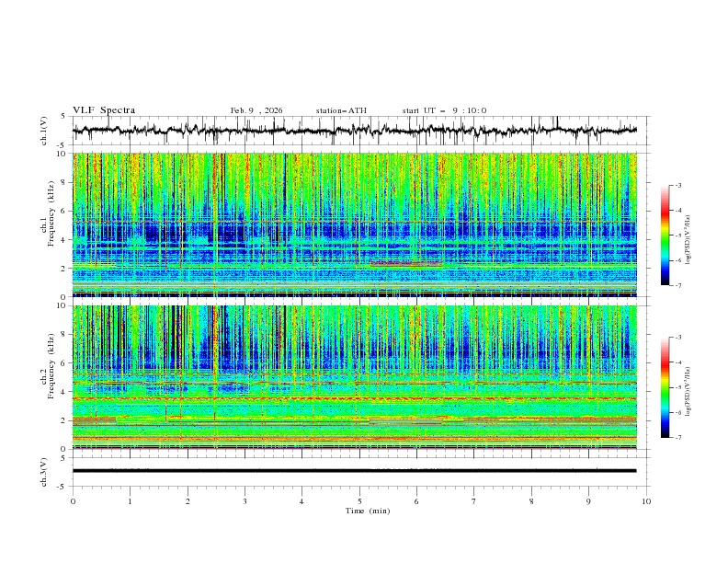Click inside the ch.2 spectrogram panel
This screenshot has height=563, width=728.
355,377
